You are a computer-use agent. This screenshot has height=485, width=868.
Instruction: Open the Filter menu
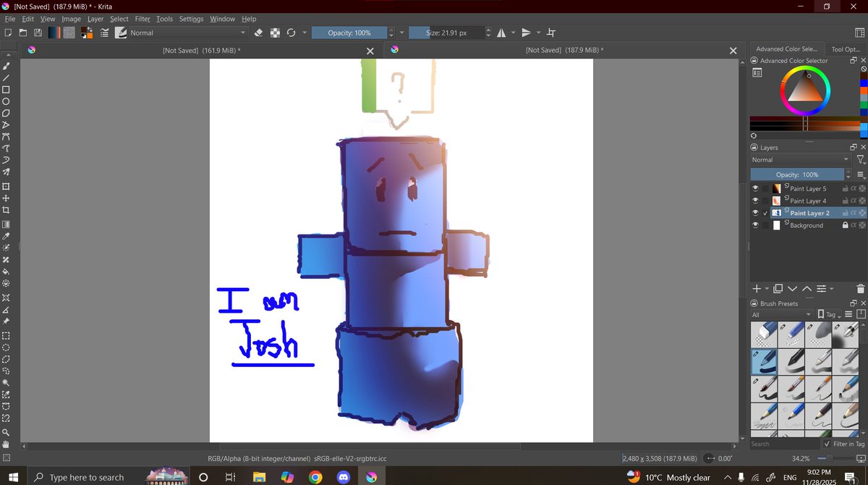pyautogui.click(x=142, y=19)
